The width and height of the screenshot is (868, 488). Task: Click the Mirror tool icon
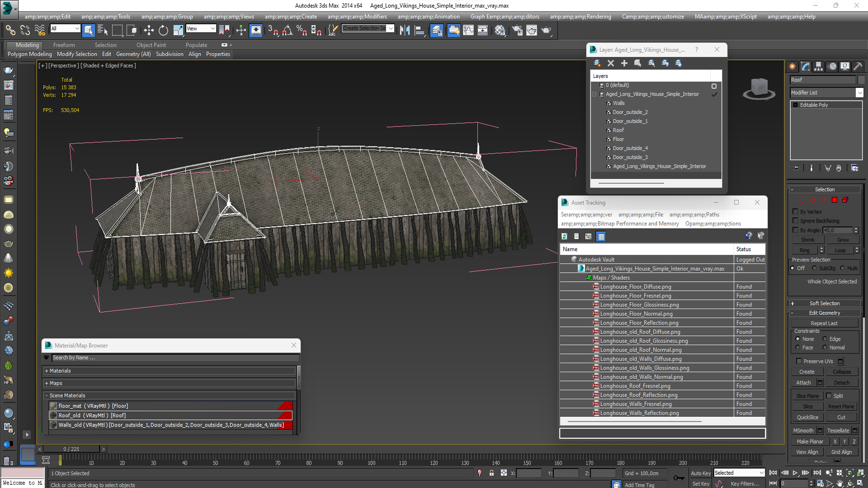coord(405,30)
